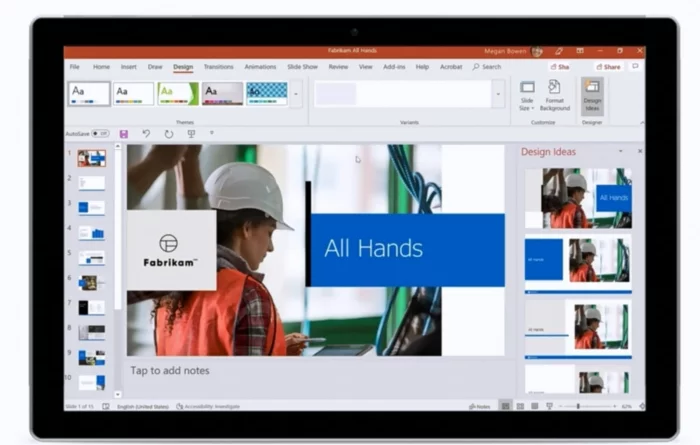Screen dimensions: 700x445
Task: Select slide 9 thumbnail
Action: [92, 358]
